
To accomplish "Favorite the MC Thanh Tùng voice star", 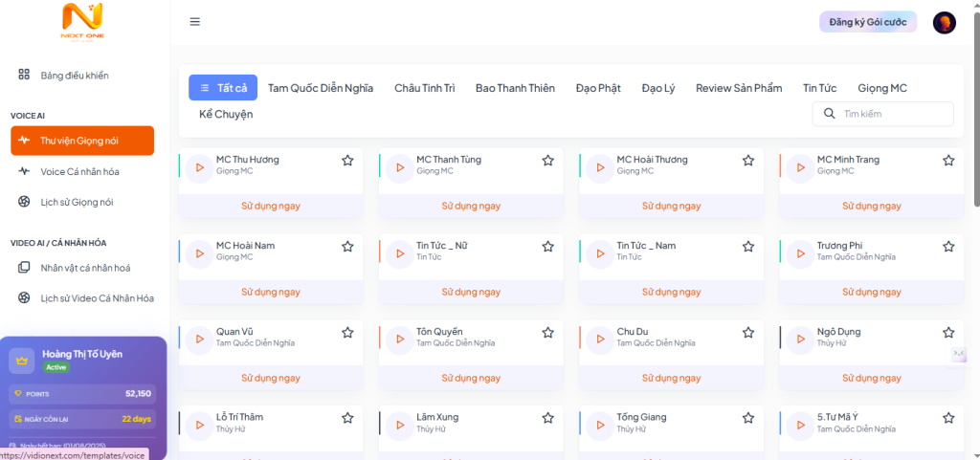I will click(x=547, y=161).
